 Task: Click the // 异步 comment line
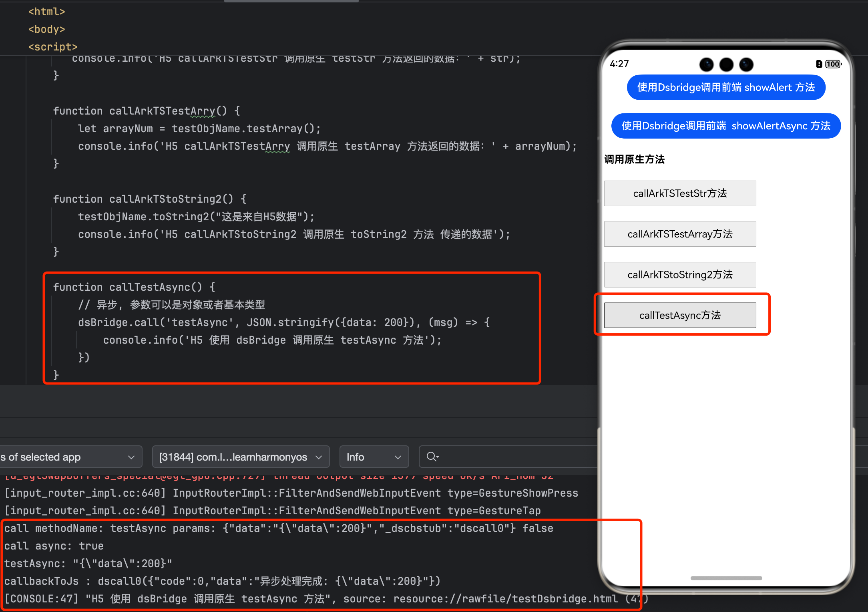point(172,305)
